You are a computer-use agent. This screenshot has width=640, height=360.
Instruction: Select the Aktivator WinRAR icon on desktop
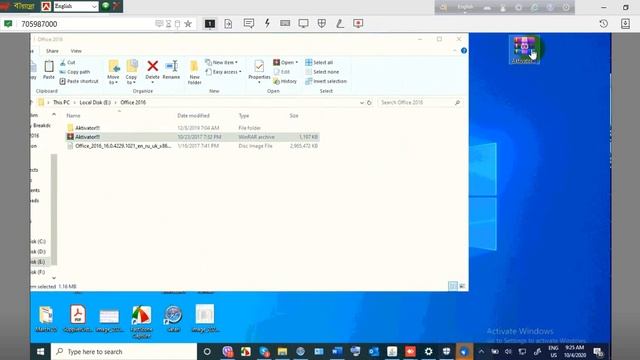524,50
